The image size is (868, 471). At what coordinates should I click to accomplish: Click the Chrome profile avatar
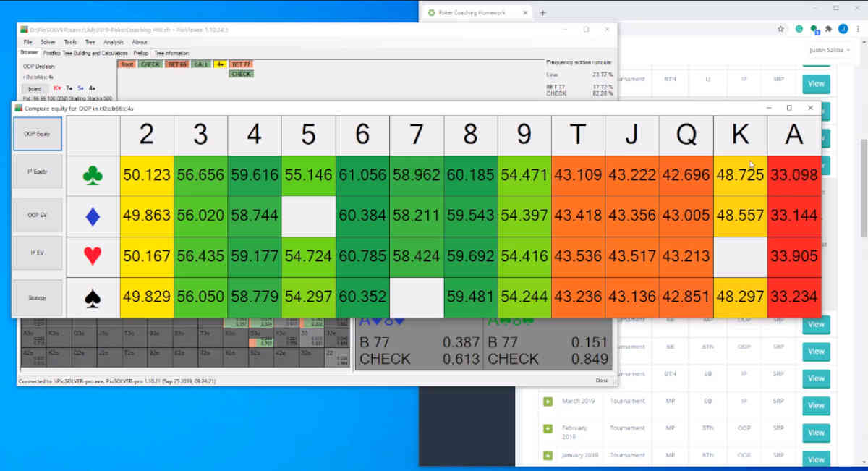coord(843,29)
